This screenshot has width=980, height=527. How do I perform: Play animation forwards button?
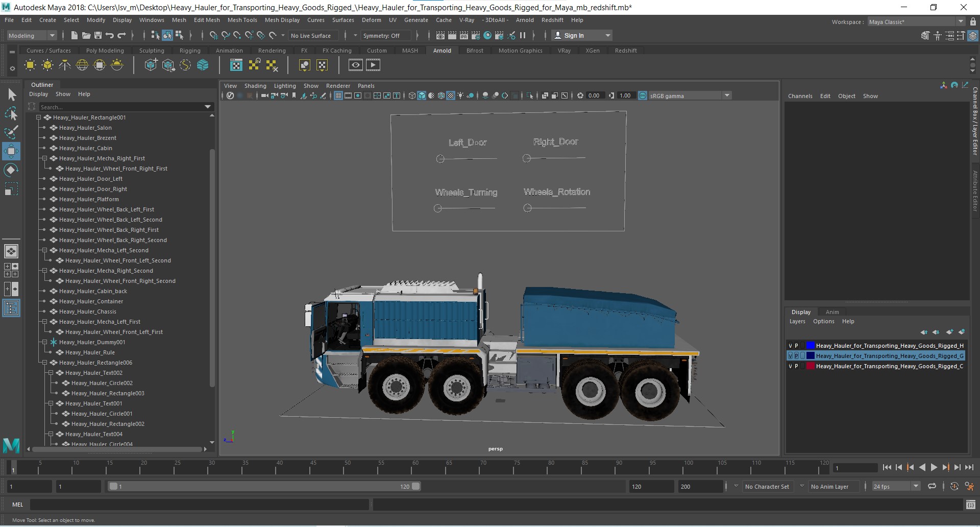[x=934, y=467]
